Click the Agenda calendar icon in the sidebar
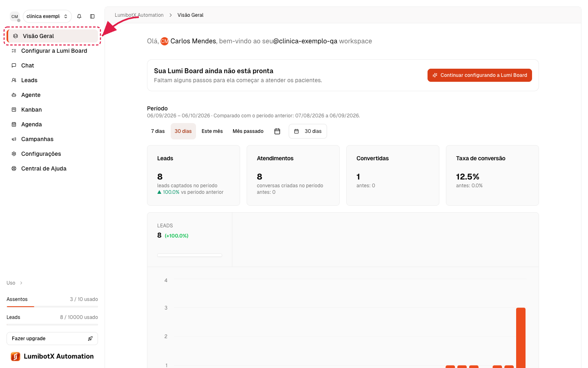The image size is (588, 368). point(14,124)
